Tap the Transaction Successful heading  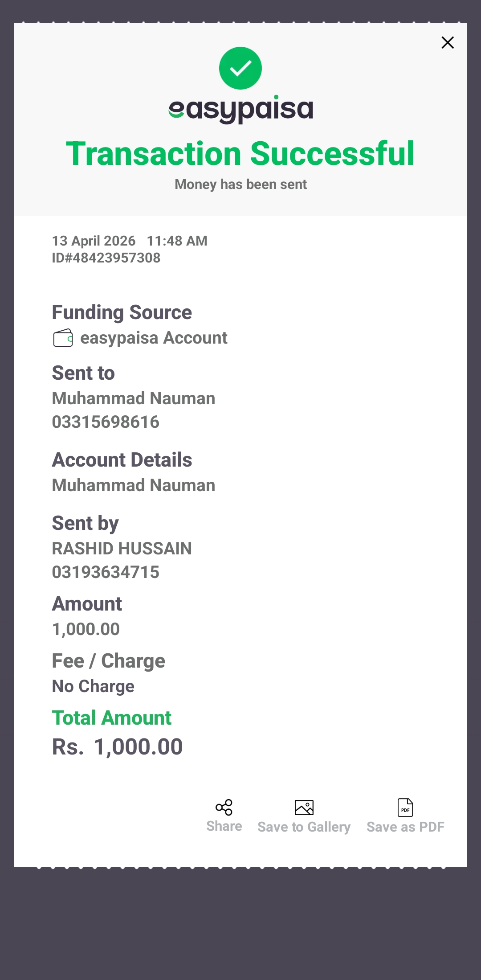click(240, 154)
